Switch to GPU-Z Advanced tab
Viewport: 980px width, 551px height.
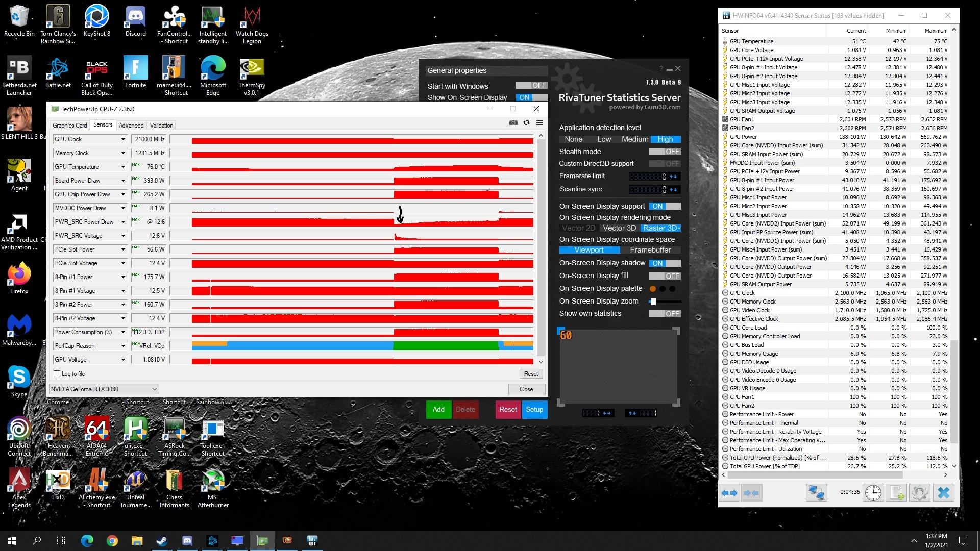(131, 126)
